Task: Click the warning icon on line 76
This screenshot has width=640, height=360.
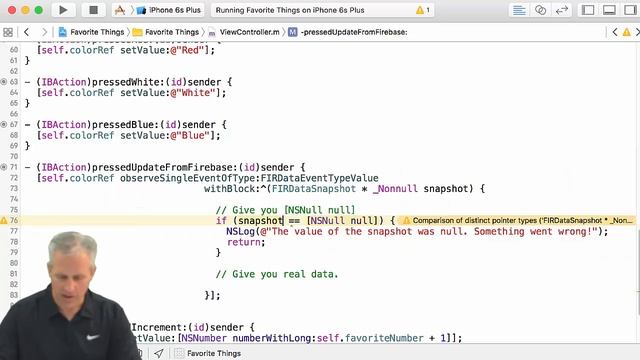Action: (x=4, y=220)
